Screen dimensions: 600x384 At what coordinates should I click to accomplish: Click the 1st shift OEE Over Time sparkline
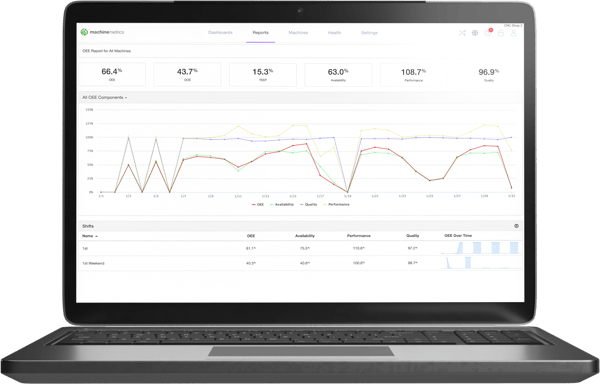[x=480, y=248]
